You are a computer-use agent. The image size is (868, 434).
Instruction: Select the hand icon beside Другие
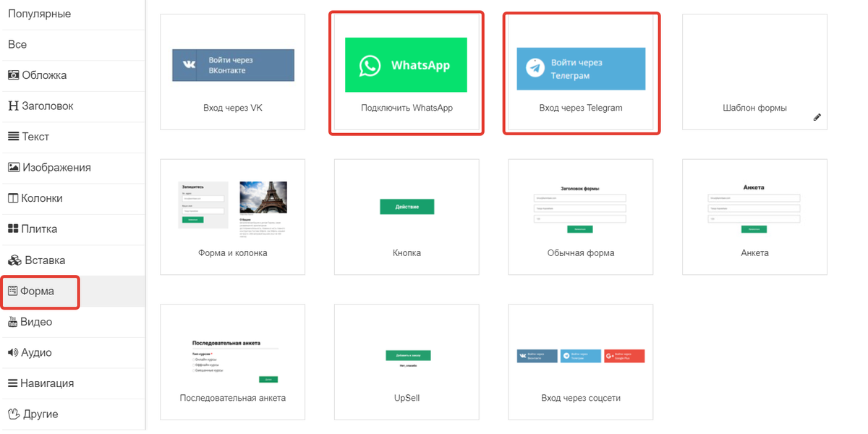[13, 414]
